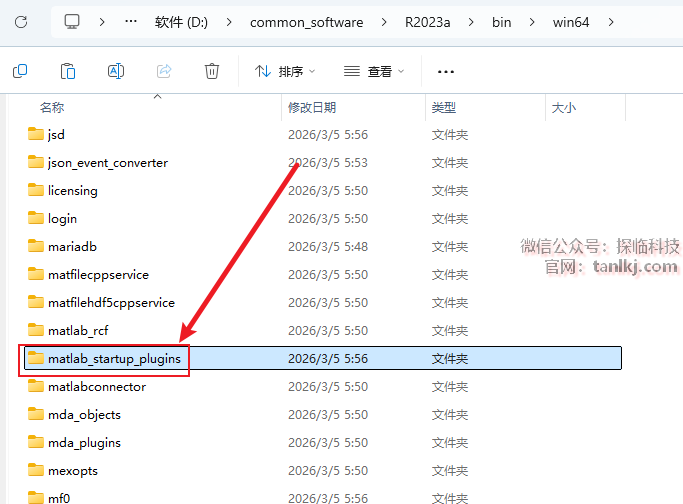Image resolution: width=683 pixels, height=504 pixels.
Task: Go to bin in breadcrumb
Action: point(501,22)
